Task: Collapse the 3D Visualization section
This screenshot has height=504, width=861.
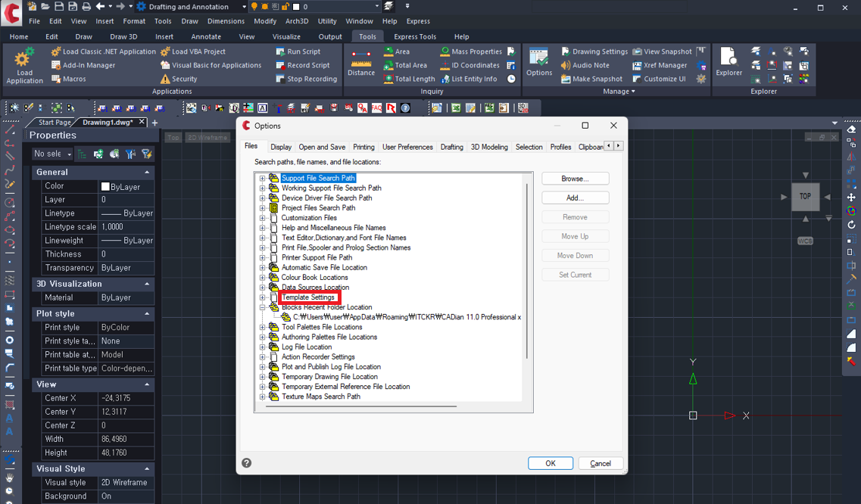Action: [147, 285]
